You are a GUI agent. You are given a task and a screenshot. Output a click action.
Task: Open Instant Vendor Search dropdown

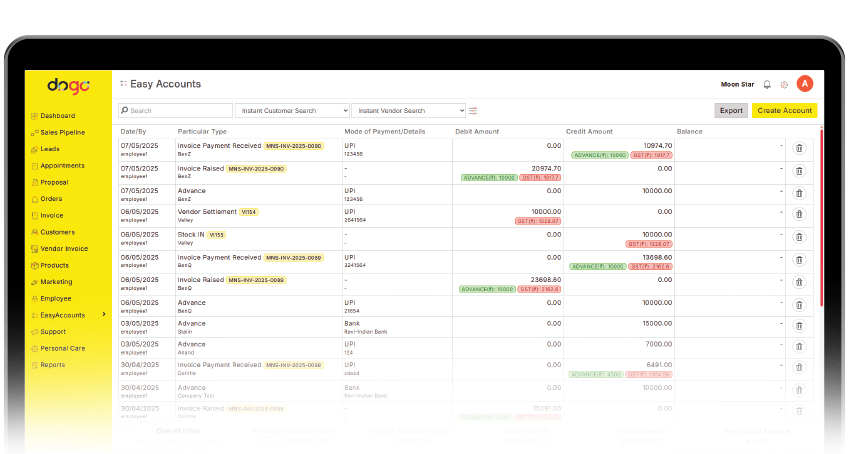pos(408,111)
